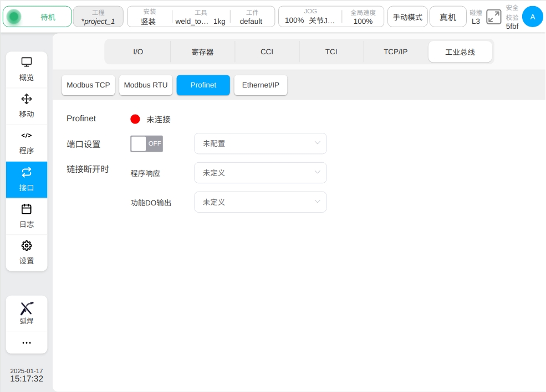Screen dimensions: 546x392
Task: Expand the 未配置 port dropdown
Action: pos(260,143)
